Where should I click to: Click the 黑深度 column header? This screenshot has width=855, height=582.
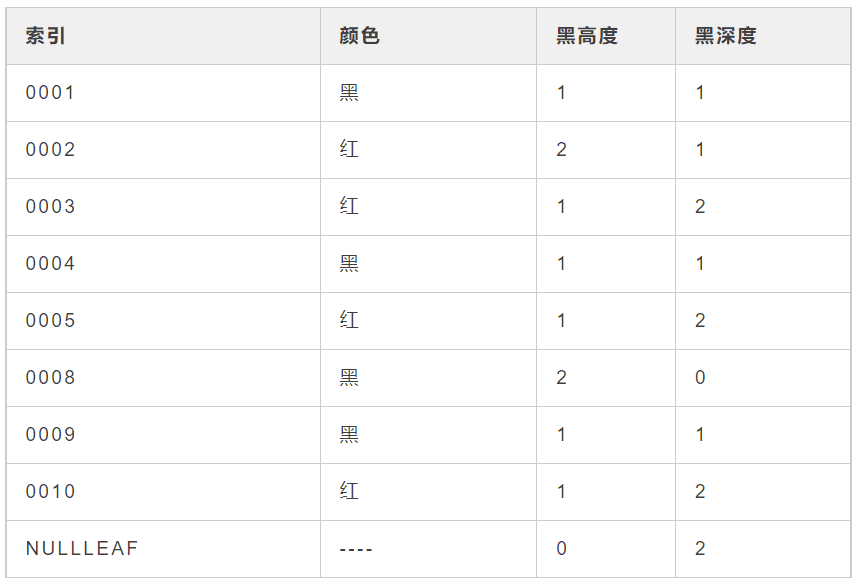726,36
